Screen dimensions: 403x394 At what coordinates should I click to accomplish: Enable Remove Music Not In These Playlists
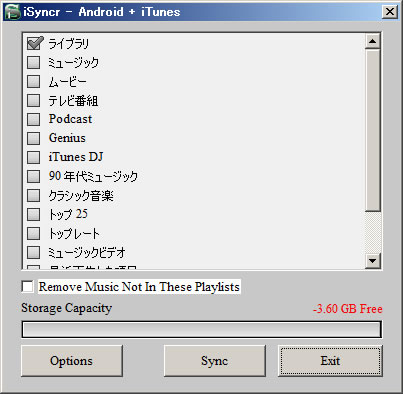(x=28, y=286)
